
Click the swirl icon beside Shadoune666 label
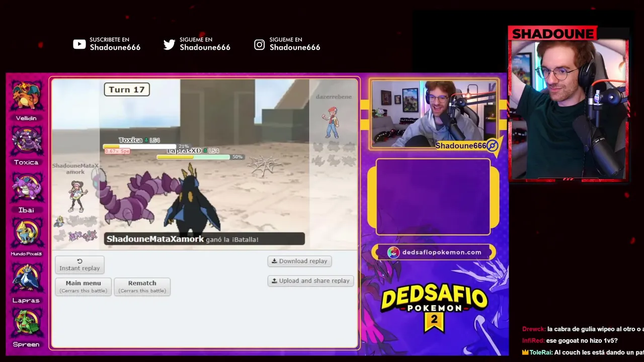pyautogui.click(x=492, y=146)
